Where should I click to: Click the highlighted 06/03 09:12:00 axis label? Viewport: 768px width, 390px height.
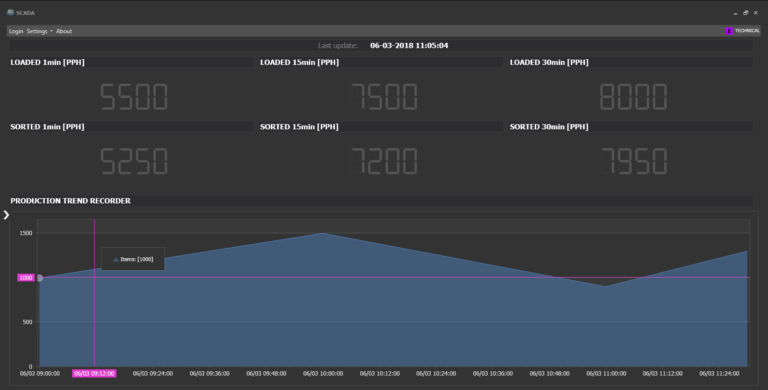[x=94, y=373]
